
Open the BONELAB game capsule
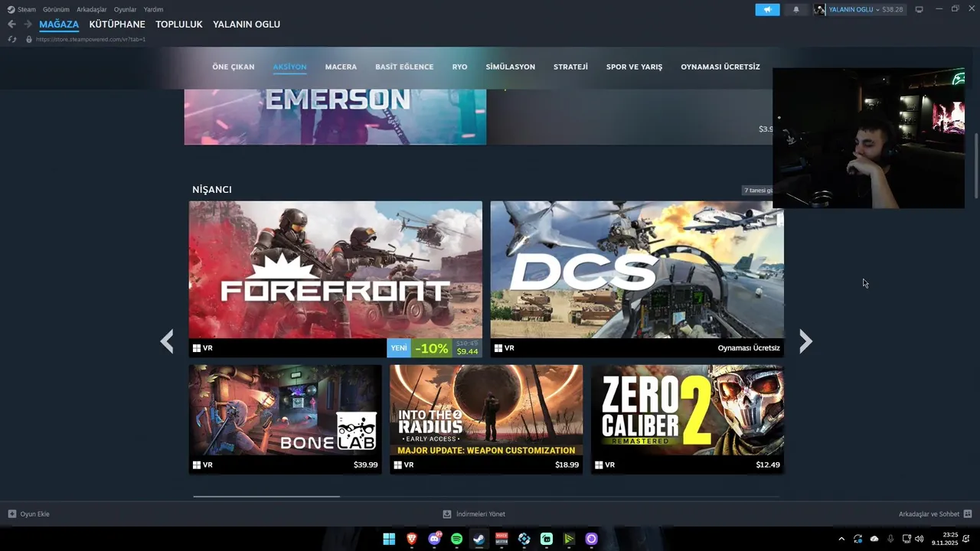(286, 419)
